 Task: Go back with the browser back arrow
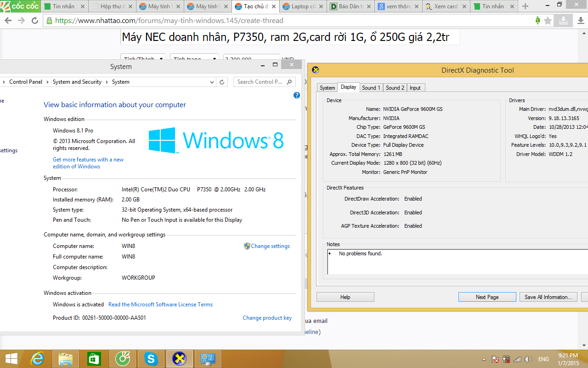click(8, 21)
